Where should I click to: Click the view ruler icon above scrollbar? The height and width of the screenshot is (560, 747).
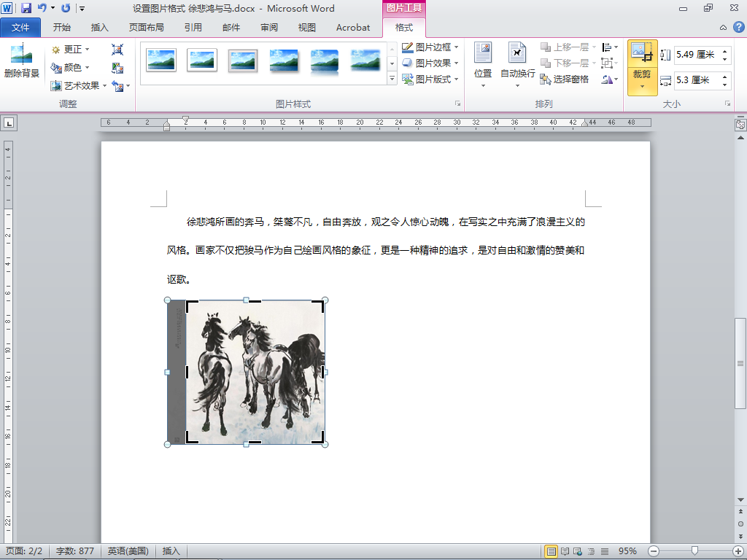[740, 125]
